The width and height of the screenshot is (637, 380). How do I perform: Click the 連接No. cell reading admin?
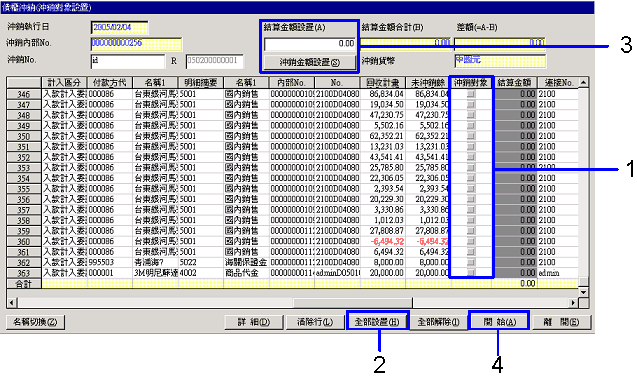(549, 273)
